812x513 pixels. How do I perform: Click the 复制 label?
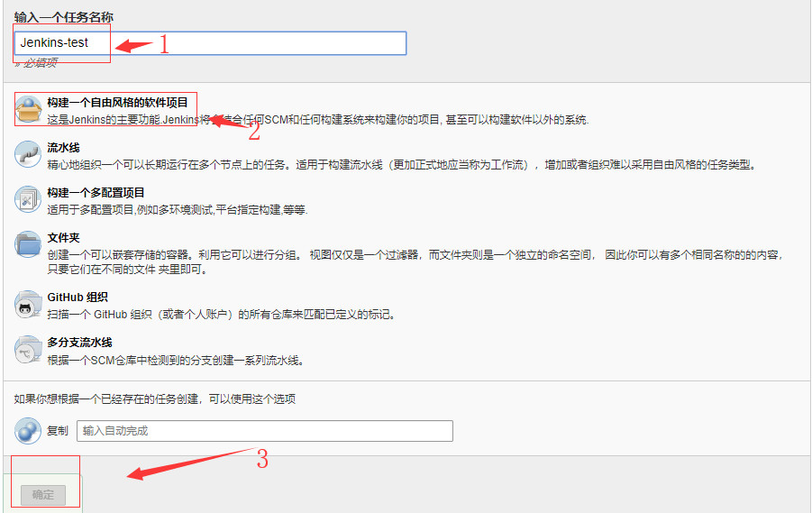click(x=58, y=431)
